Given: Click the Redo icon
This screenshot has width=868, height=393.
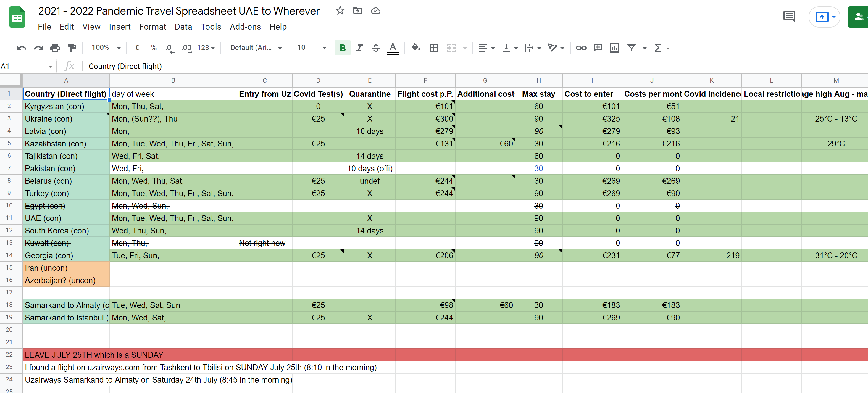Looking at the screenshot, I should 38,48.
